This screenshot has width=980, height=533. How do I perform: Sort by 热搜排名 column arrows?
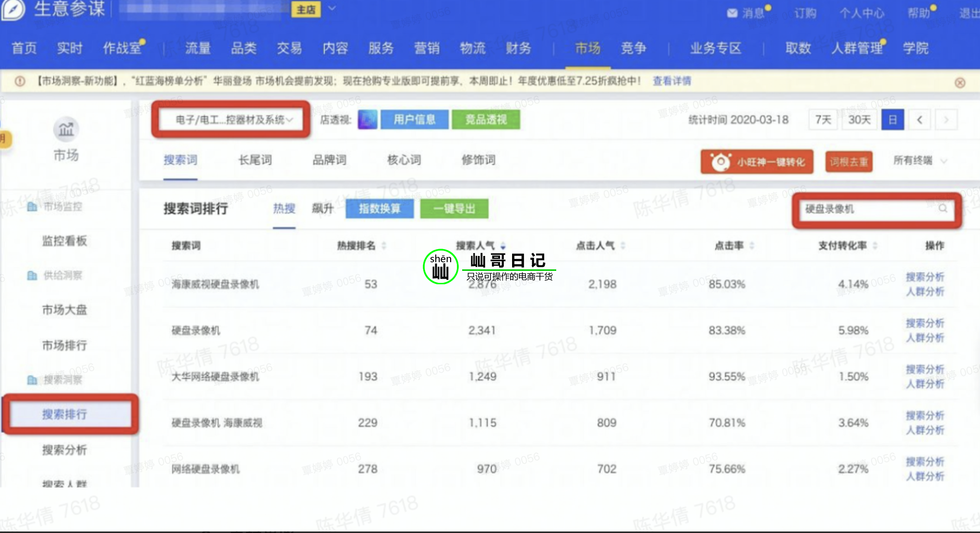click(384, 246)
